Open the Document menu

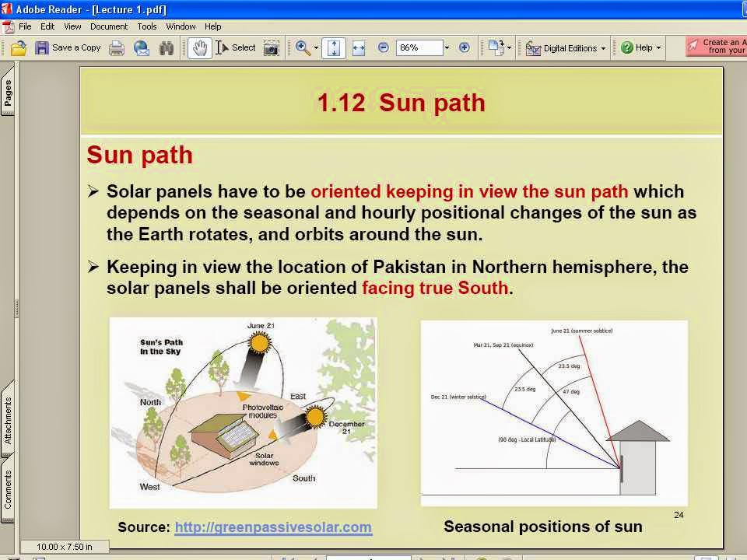coord(109,26)
